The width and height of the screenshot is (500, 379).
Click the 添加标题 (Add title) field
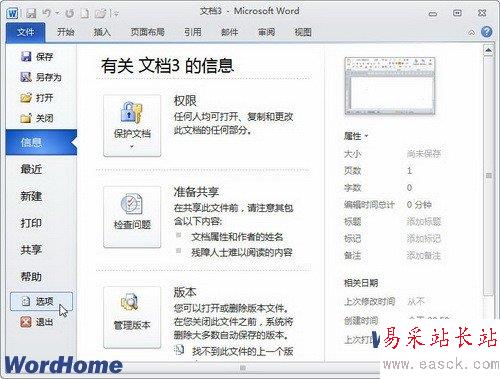coord(424,222)
